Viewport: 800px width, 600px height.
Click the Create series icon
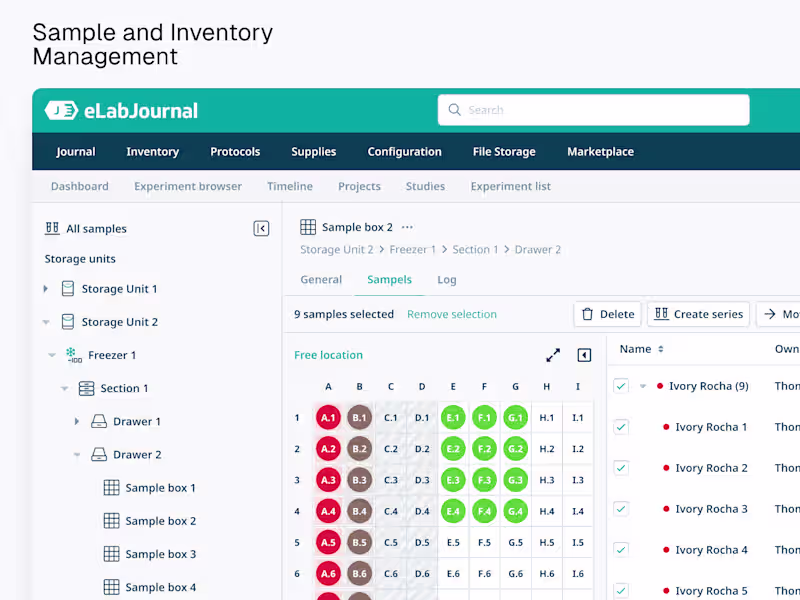[662, 313]
